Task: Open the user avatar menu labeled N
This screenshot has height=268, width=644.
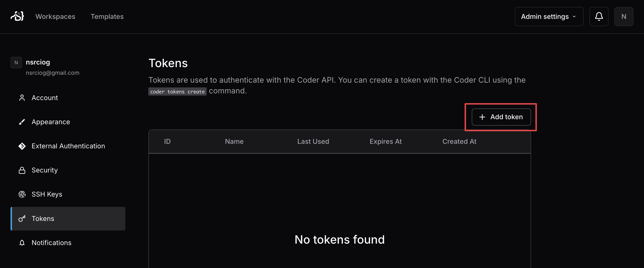Action: click(624, 16)
